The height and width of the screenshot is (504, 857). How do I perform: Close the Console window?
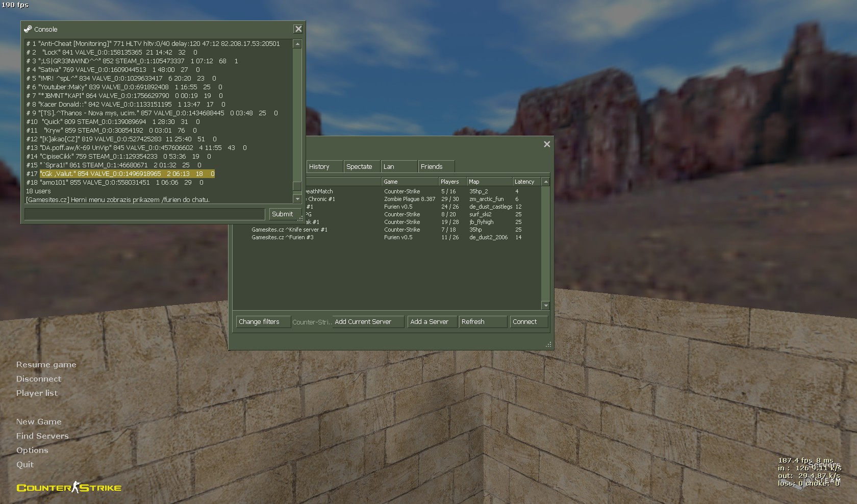tap(298, 29)
